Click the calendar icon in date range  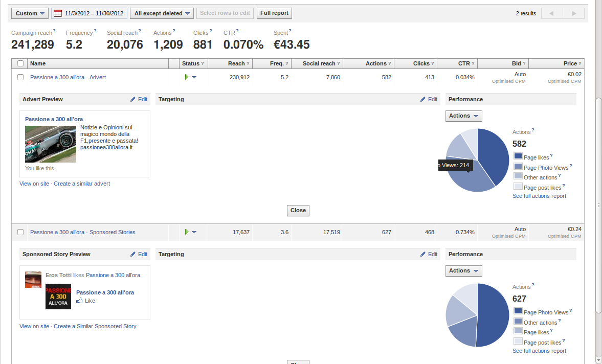[x=58, y=13]
